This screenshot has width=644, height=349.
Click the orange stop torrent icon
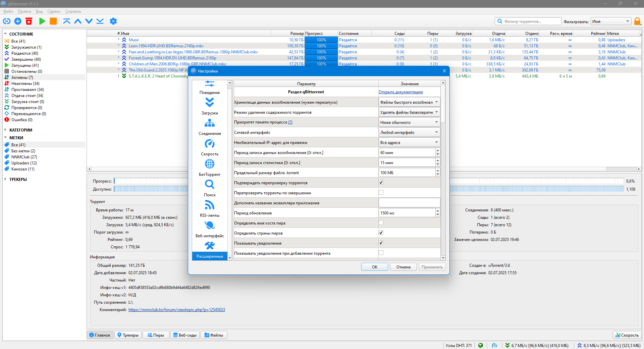53,21
